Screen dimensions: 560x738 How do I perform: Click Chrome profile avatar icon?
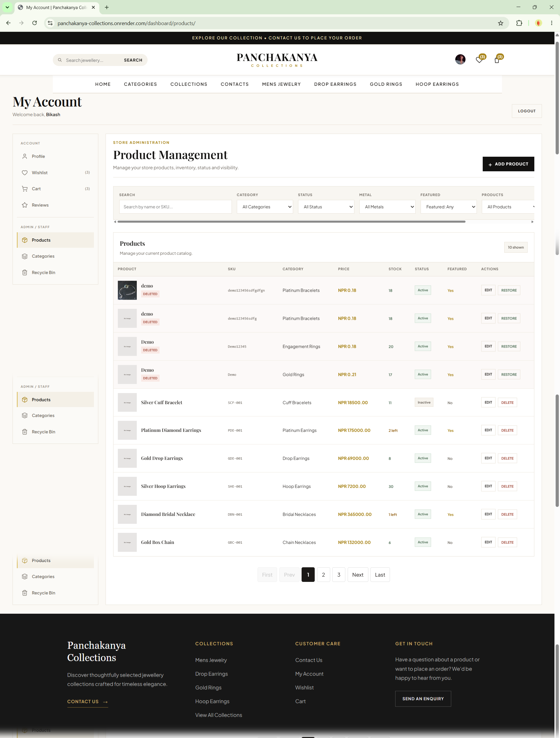click(538, 23)
